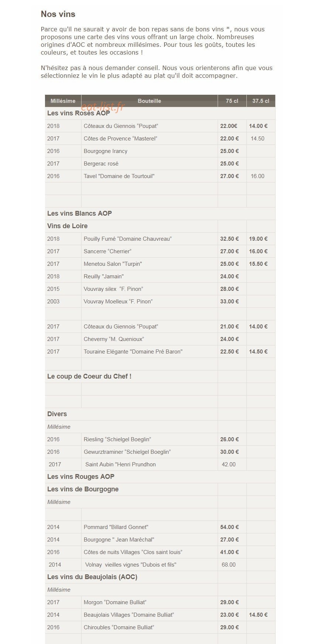Select Volnay vieilles vignes "Dubois et fils"
Image resolution: width=332 pixels, height=644 pixels.
131,565
